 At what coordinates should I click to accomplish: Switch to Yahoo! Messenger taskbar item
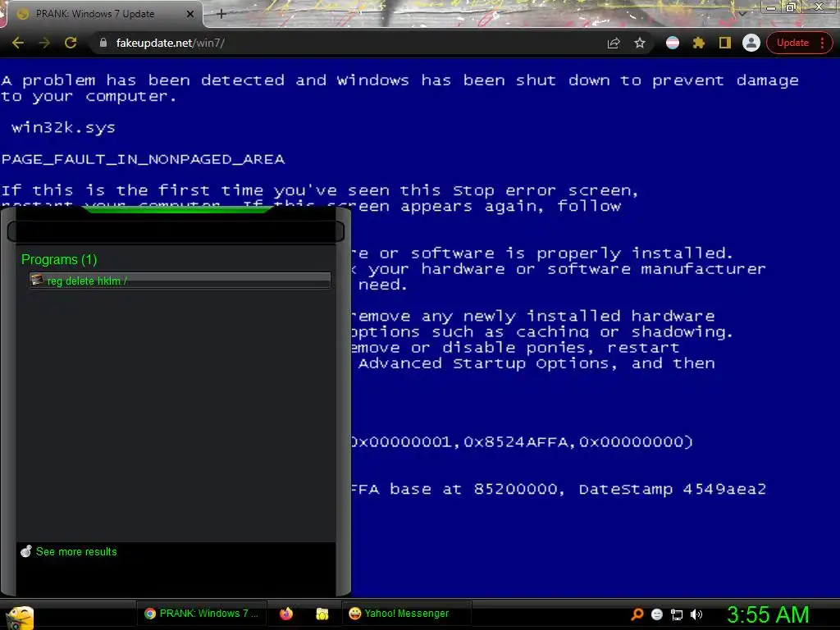point(406,614)
